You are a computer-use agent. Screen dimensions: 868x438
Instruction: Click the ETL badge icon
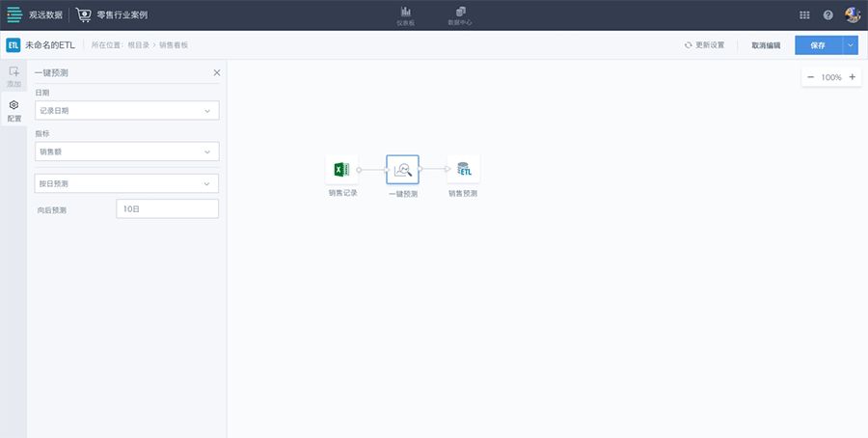click(14, 45)
